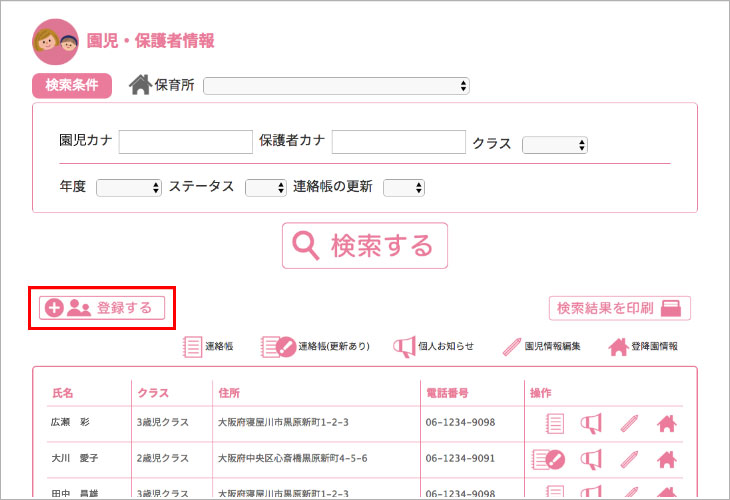This screenshot has width=730, height=500.
Task: Click phone number 06-1234-9091
Action: [x=460, y=458]
